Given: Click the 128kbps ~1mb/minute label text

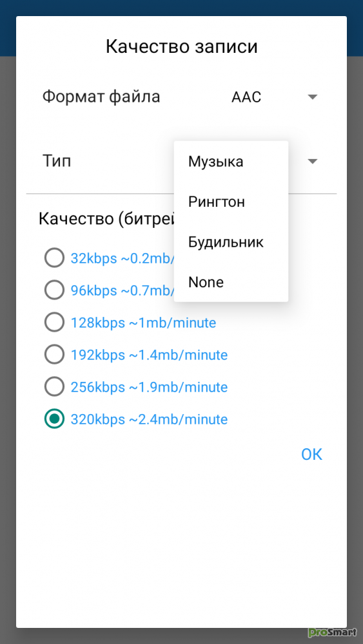Looking at the screenshot, I should tap(143, 323).
